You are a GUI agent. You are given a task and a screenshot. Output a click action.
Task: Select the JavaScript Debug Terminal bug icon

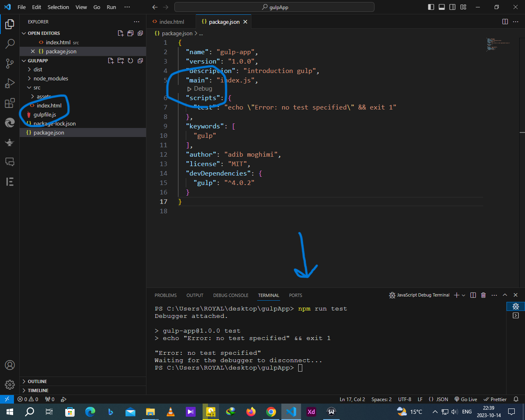pos(516,306)
